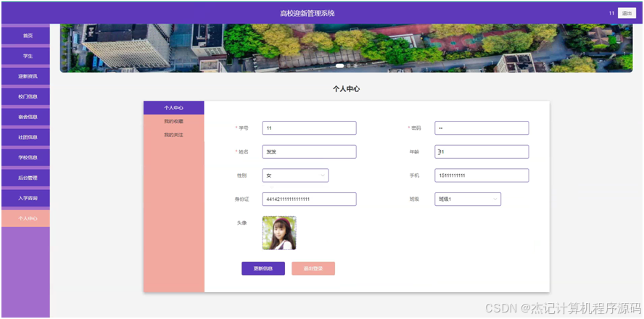
Task: Select the active first carousel indicator
Action: pos(339,66)
